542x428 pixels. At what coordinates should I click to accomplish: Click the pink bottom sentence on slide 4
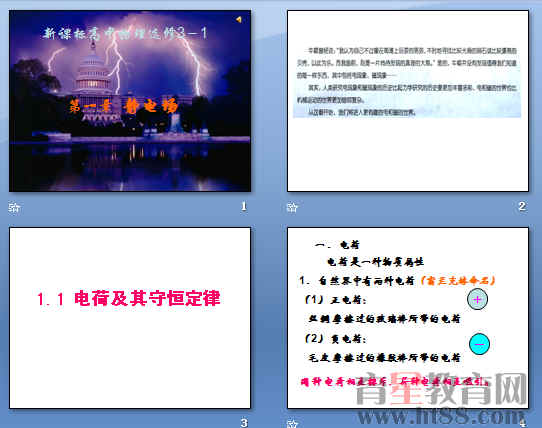tap(395, 382)
